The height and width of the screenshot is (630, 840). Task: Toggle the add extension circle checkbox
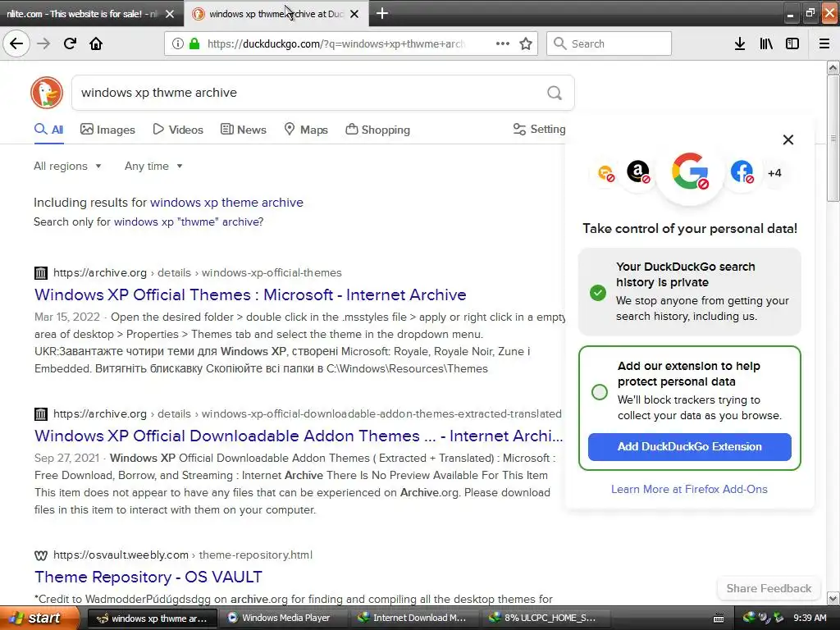point(600,391)
